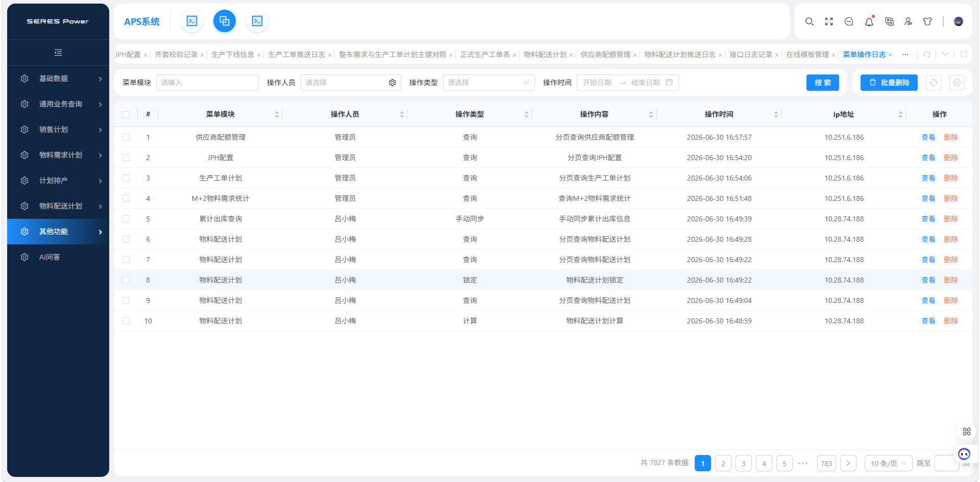
Task: Switch to 生产下线信息 tab
Action: click(x=233, y=55)
